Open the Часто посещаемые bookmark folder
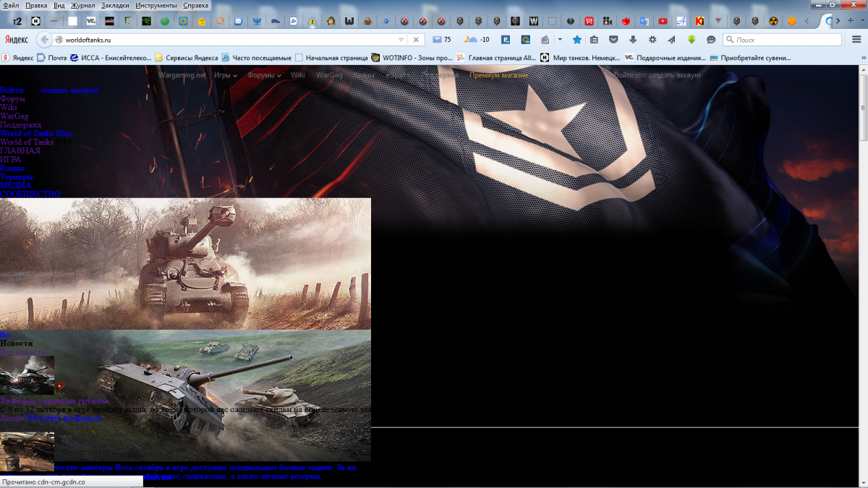Viewport: 868px width, 488px height. 256,58
